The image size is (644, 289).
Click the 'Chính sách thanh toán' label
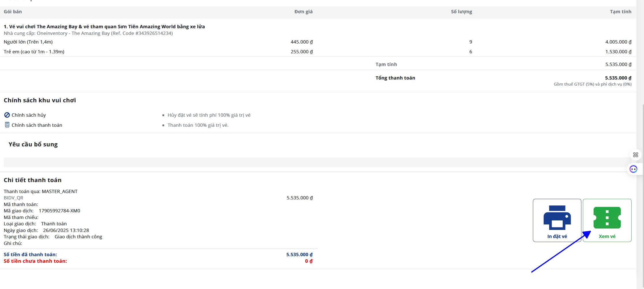[x=37, y=125]
